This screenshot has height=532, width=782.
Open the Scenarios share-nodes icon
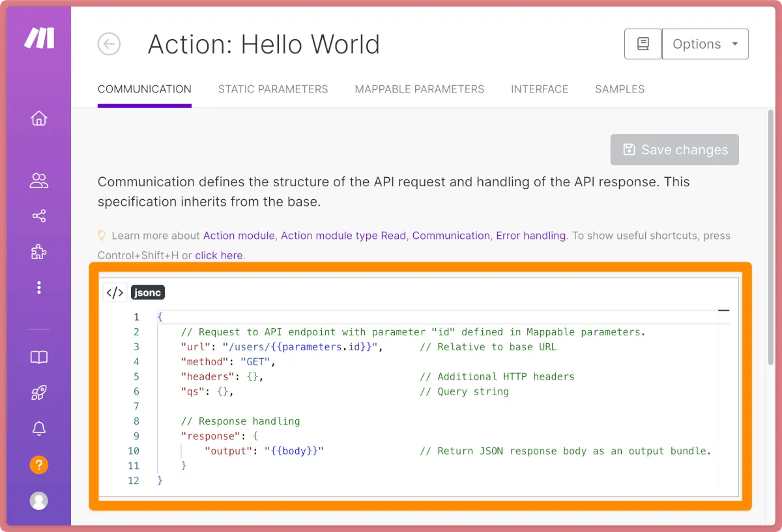click(39, 216)
